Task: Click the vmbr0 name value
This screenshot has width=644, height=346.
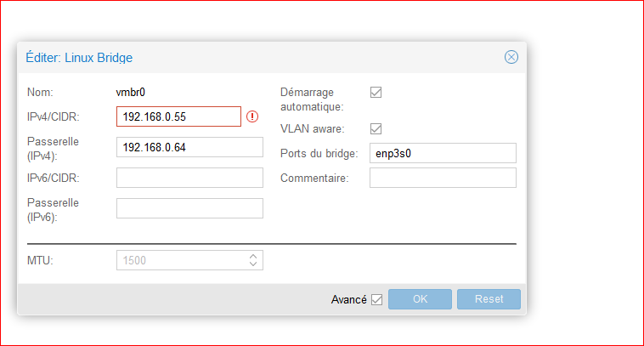Action: click(x=133, y=92)
